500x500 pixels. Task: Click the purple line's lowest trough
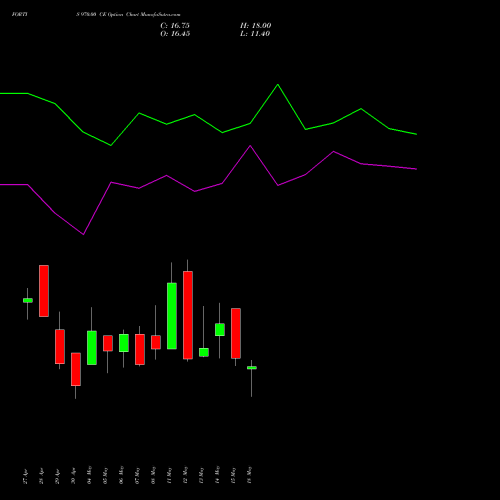point(83,234)
